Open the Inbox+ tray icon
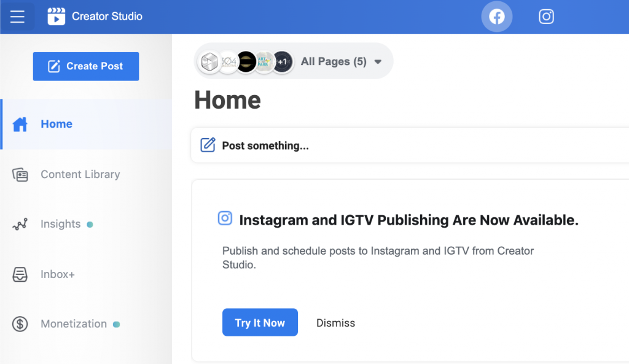 click(x=20, y=274)
